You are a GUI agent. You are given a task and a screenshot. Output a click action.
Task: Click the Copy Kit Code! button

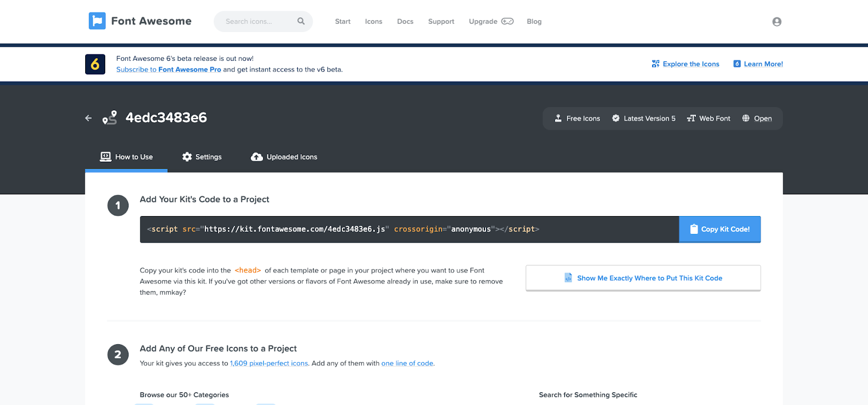click(x=720, y=229)
